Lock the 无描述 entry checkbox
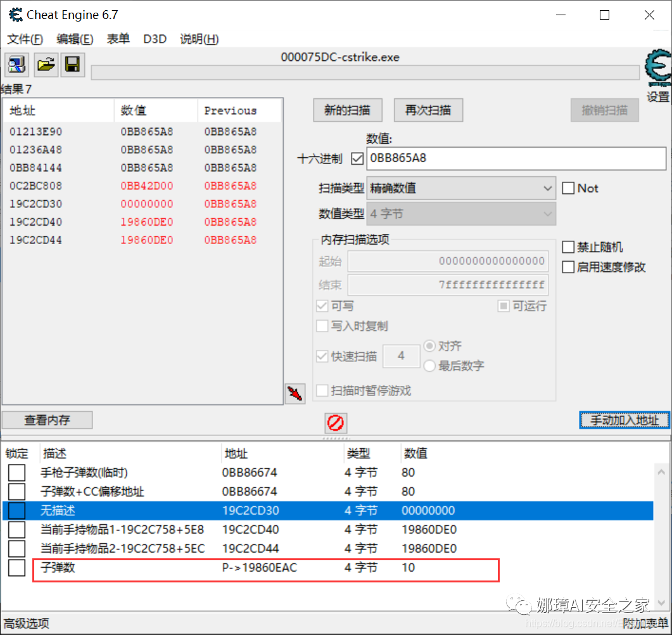Screen dimensions: 672x635 [x=16, y=510]
